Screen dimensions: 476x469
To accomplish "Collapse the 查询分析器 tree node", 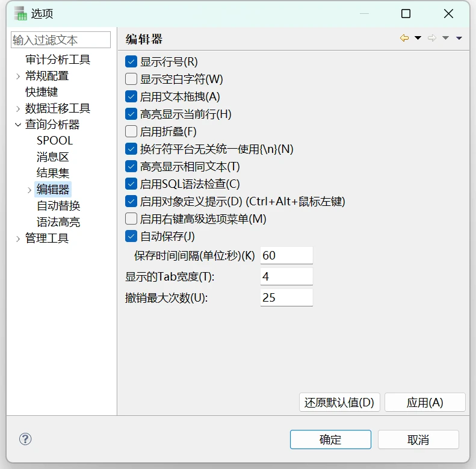I will tap(18, 125).
